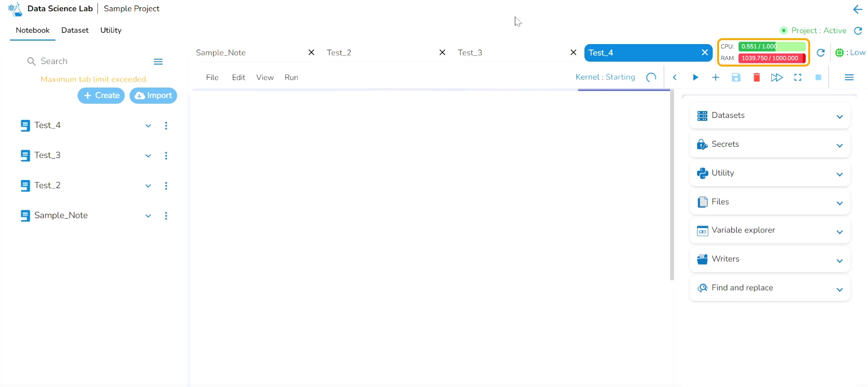Open more options for Test_2 notebook
868x387 pixels.
(166, 186)
